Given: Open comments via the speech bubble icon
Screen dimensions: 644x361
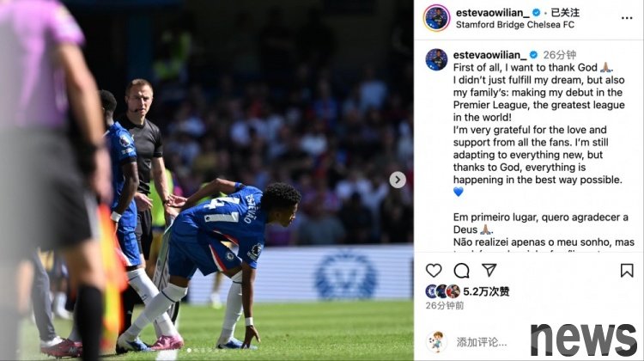Looking at the screenshot, I should [x=461, y=271].
